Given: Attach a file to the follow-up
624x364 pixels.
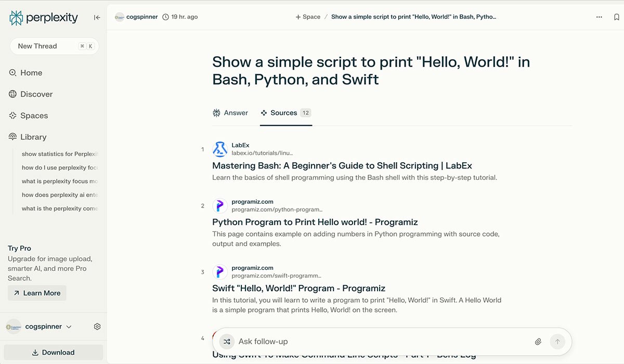Looking at the screenshot, I should click(x=538, y=342).
